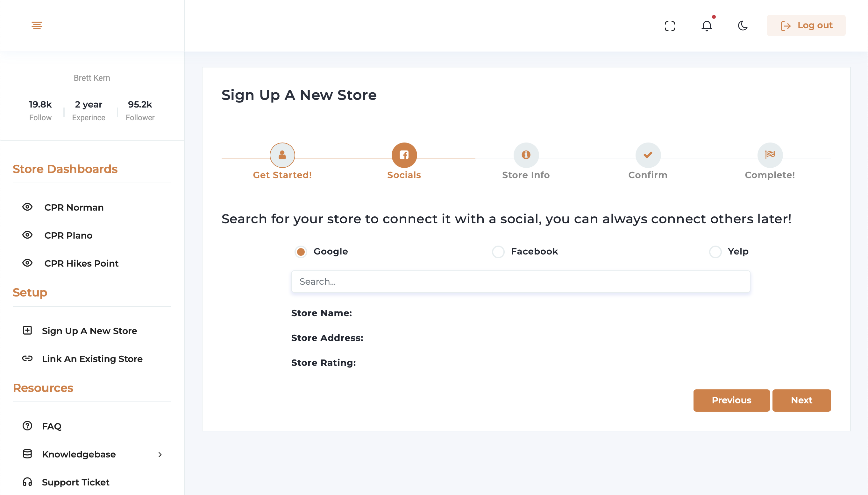Open the CPR Norman dashboard

[x=74, y=207]
